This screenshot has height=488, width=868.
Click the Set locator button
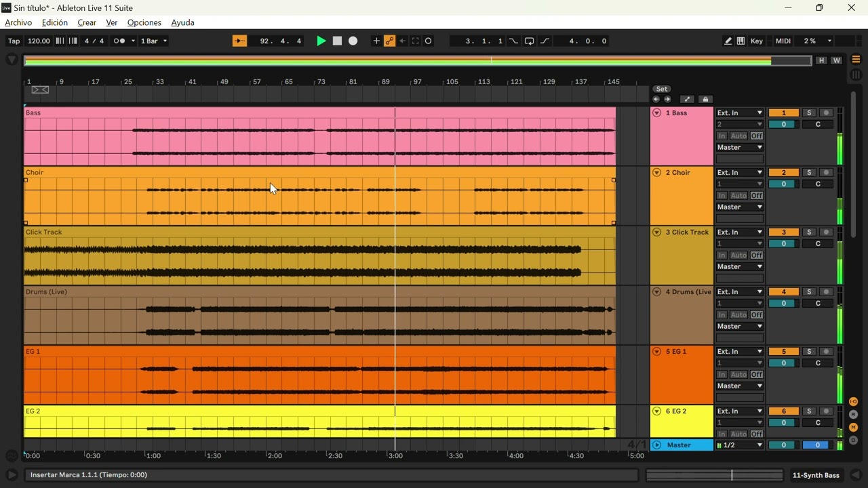662,89
